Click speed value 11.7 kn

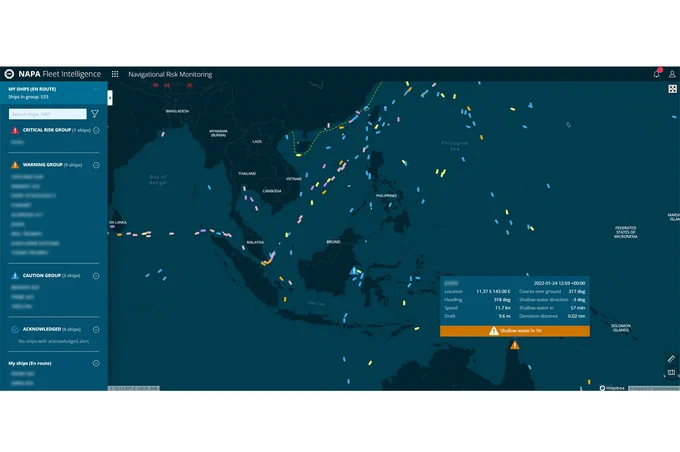tap(503, 308)
